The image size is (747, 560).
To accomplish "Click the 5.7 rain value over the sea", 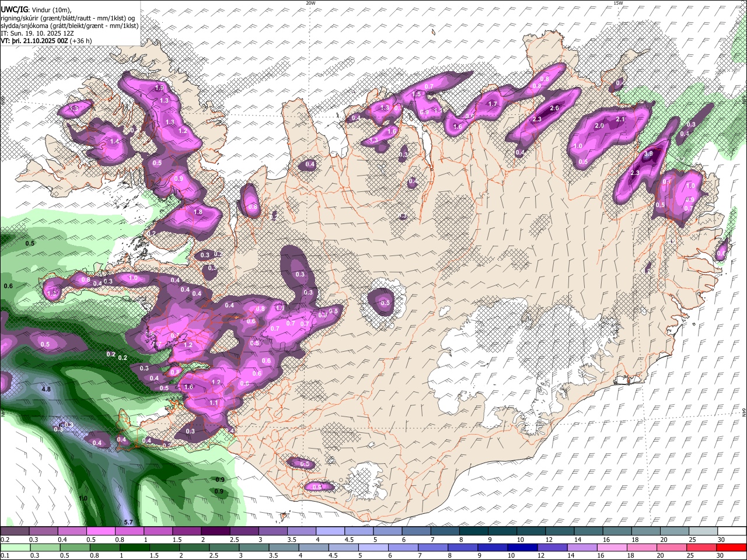I will (x=129, y=522).
